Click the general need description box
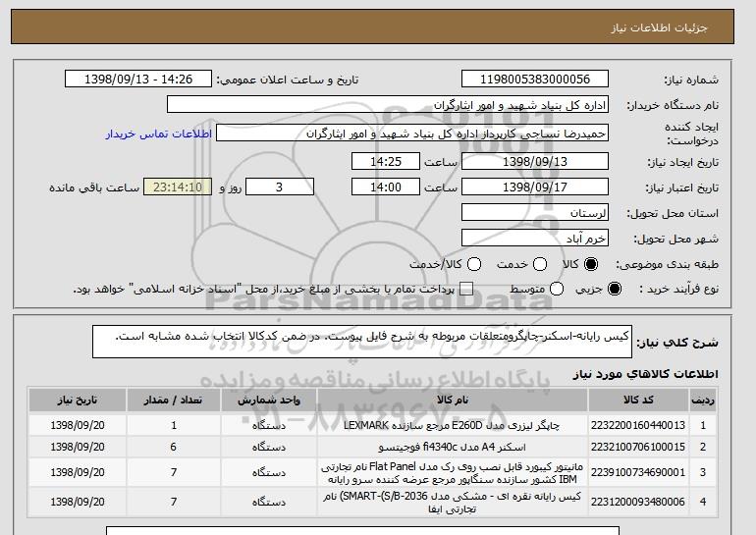 [x=362, y=342]
